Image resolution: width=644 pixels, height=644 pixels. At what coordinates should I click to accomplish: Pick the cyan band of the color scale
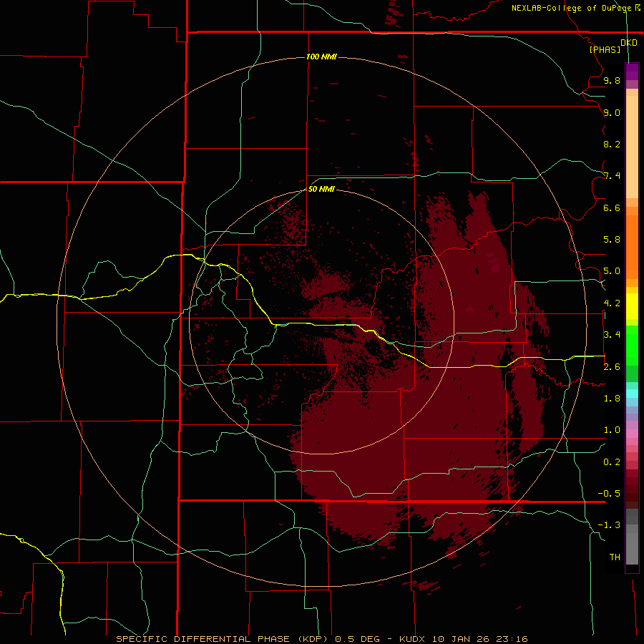pyautogui.click(x=632, y=393)
